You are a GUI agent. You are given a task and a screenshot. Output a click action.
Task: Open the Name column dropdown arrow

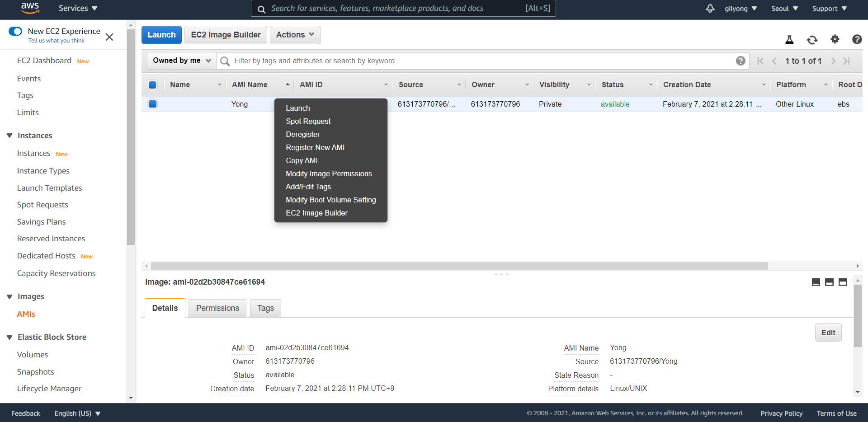(x=219, y=84)
